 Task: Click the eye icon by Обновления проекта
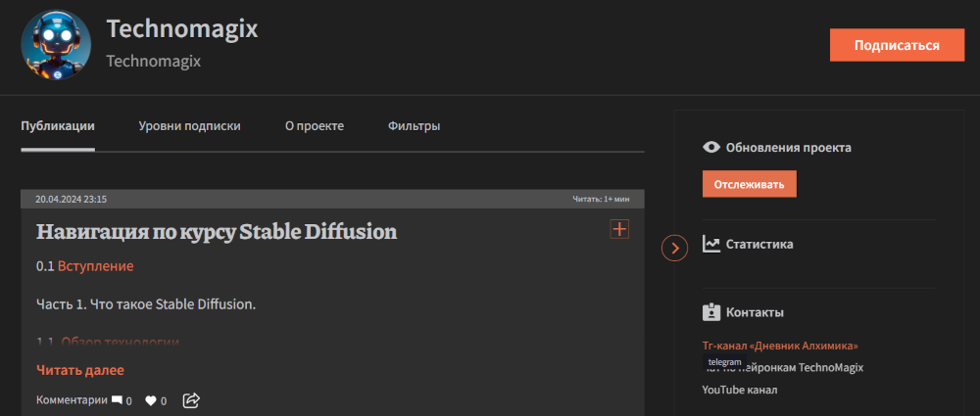[711, 148]
